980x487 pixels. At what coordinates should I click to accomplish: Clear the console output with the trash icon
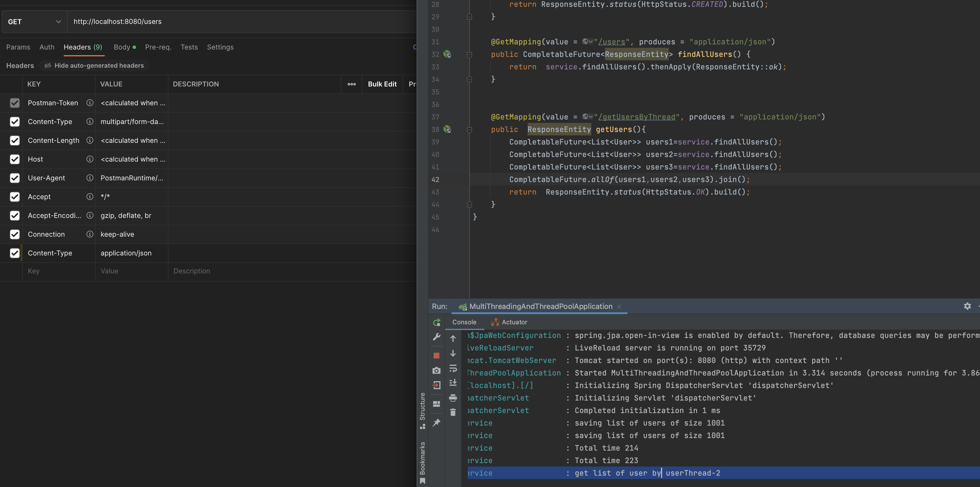tap(453, 411)
